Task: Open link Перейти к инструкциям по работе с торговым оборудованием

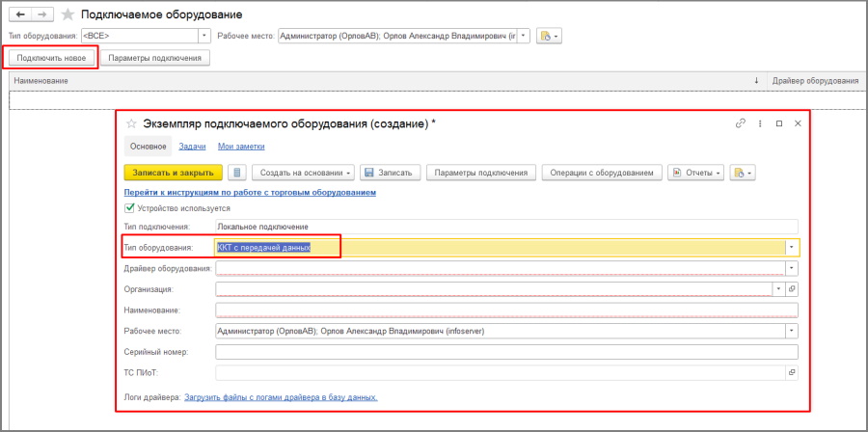Action: (250, 192)
